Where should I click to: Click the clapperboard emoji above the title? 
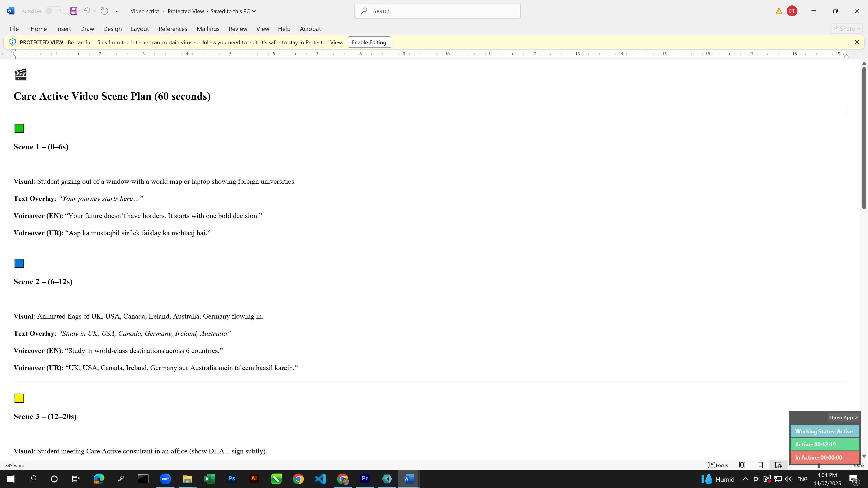(21, 74)
